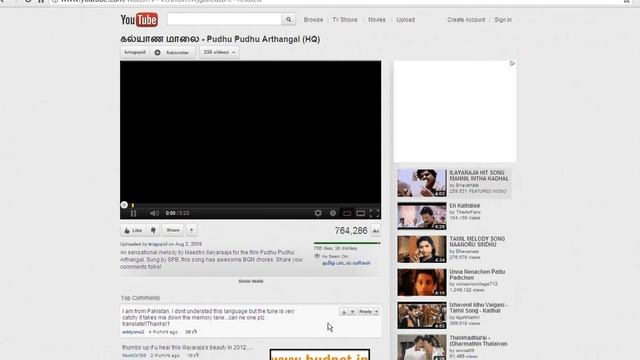Click the Top Comments heading

(140, 298)
